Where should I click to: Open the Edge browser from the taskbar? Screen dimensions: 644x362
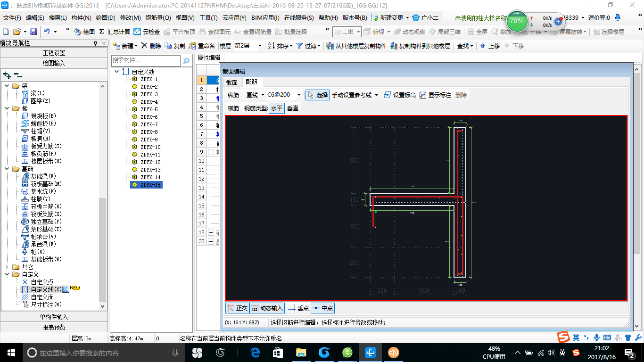[256, 352]
